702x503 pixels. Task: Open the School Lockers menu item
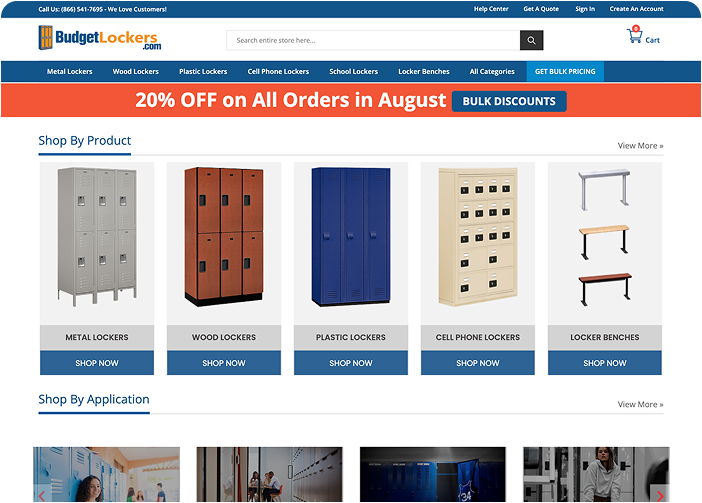354,72
